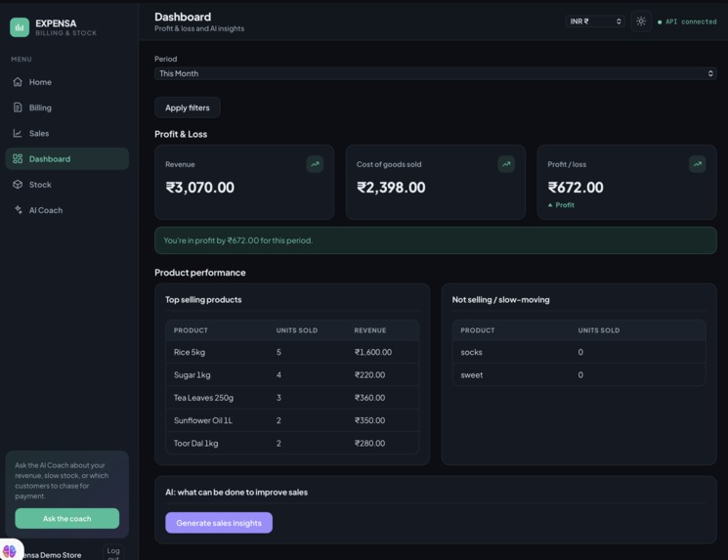Click the Expensa logo icon
The image size is (728, 560).
pos(20,27)
